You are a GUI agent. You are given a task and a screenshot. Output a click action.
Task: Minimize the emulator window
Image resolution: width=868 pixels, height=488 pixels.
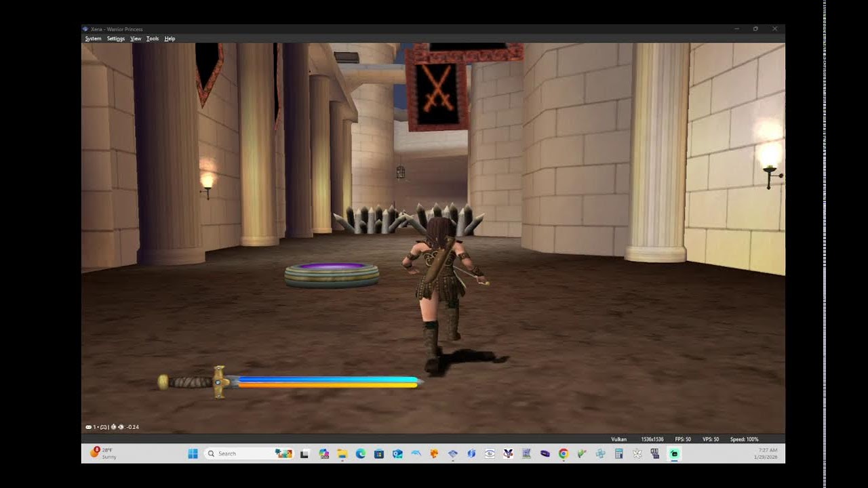coord(737,29)
